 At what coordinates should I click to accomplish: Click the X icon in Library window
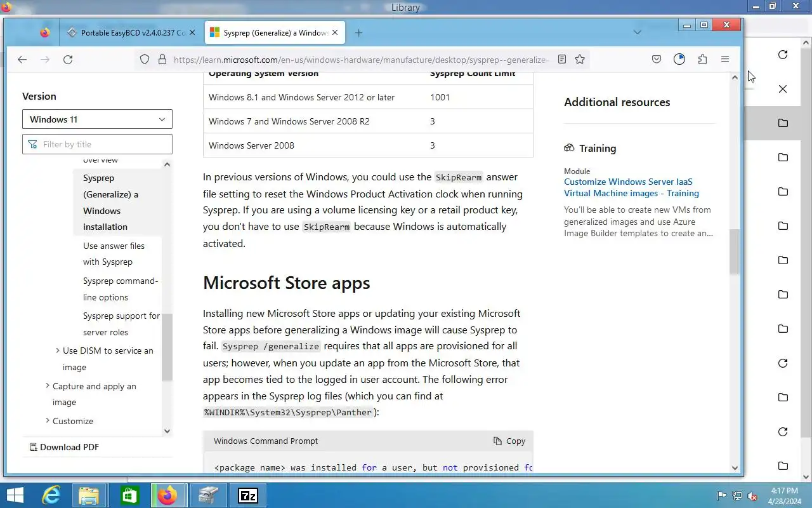coord(783,89)
